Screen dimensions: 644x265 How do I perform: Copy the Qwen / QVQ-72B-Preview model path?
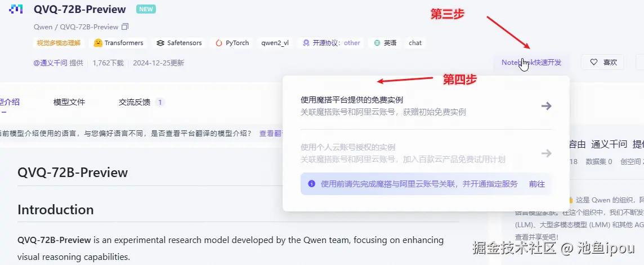[x=126, y=26]
